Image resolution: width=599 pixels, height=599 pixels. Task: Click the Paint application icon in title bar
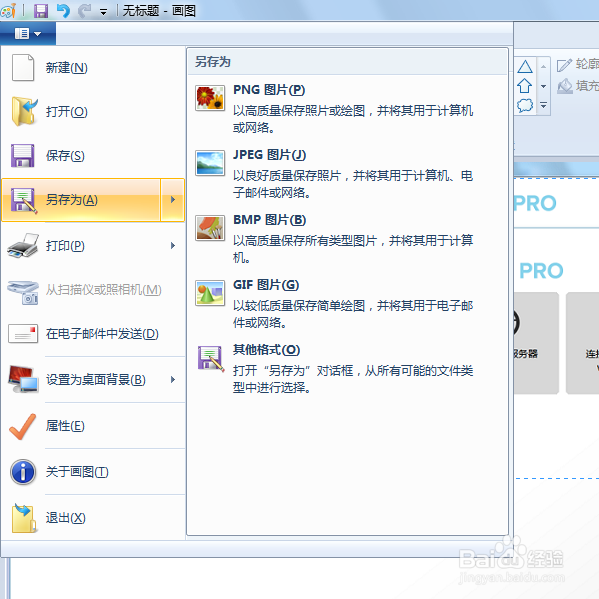click(x=8, y=11)
